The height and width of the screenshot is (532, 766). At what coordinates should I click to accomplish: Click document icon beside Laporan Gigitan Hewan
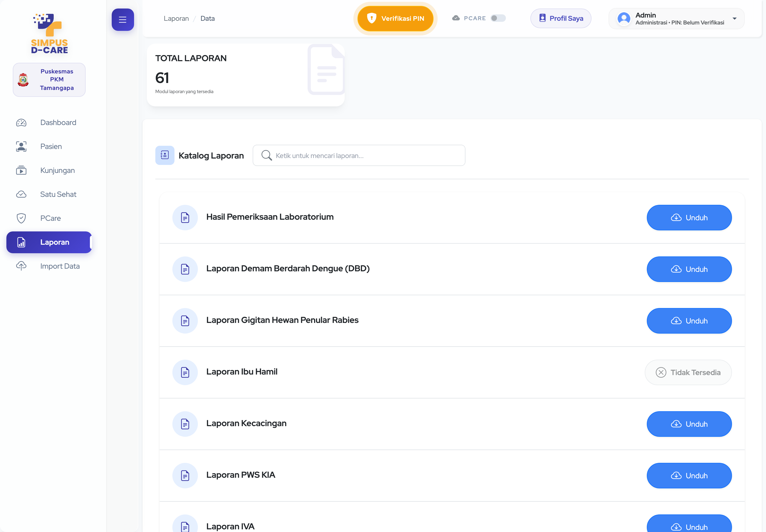[185, 321]
